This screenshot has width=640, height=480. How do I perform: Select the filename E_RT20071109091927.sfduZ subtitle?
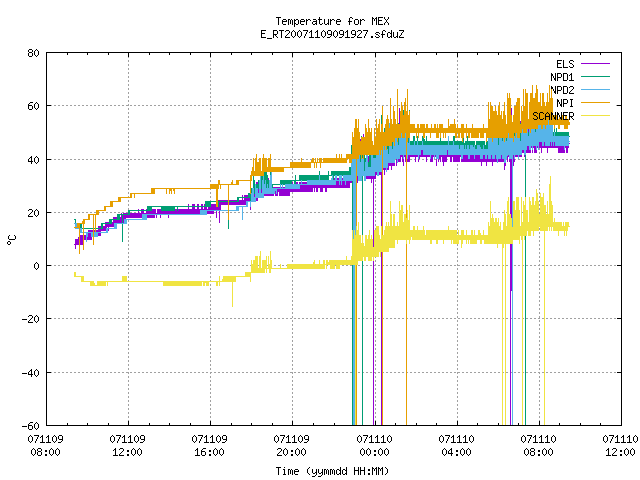click(x=332, y=34)
